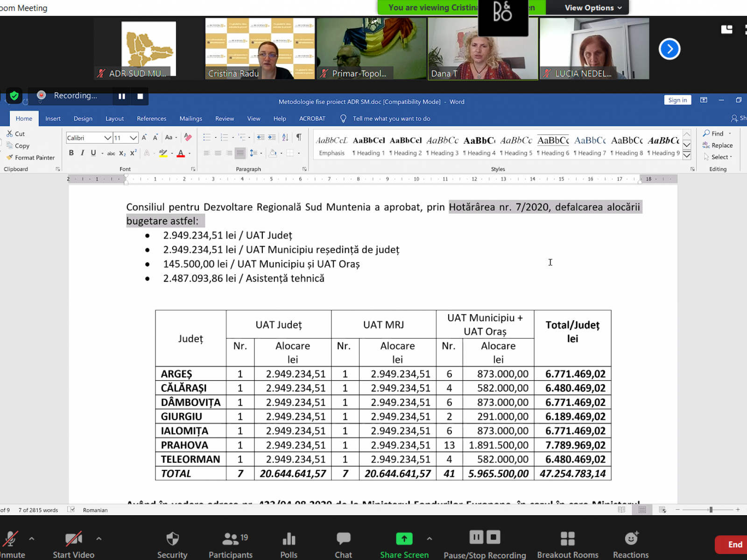Open the Reactions menu
747x560 pixels.
[x=631, y=544]
